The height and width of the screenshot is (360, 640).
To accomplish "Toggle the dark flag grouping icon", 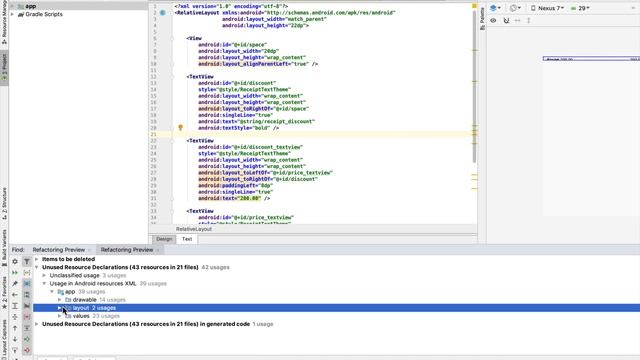I will point(27,306).
